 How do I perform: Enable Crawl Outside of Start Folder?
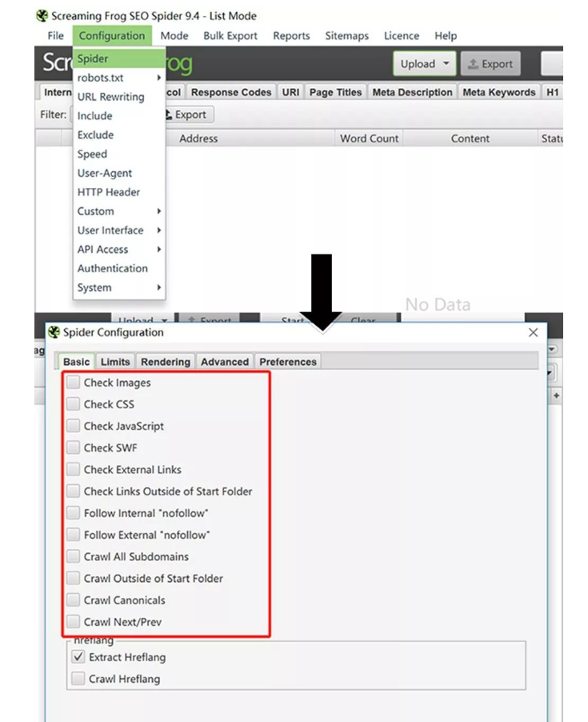tap(73, 579)
